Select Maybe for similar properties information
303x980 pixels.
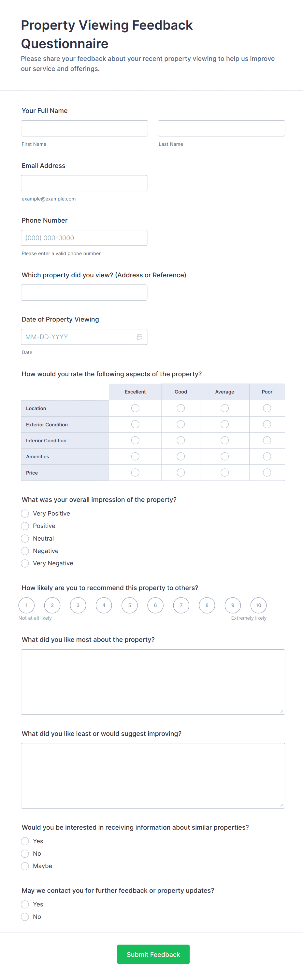click(x=25, y=866)
